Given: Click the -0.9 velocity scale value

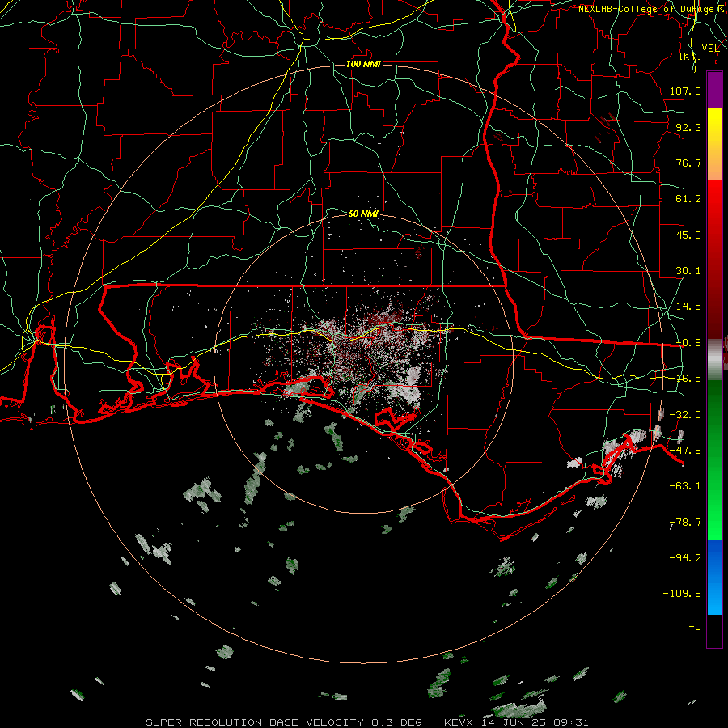Looking at the screenshot, I should click(688, 343).
